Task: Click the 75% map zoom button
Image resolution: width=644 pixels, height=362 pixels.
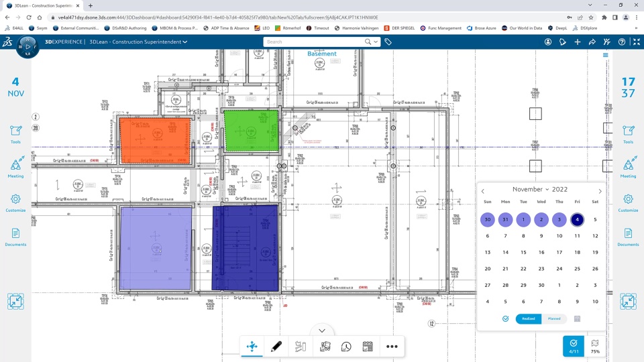Action: [x=595, y=346]
